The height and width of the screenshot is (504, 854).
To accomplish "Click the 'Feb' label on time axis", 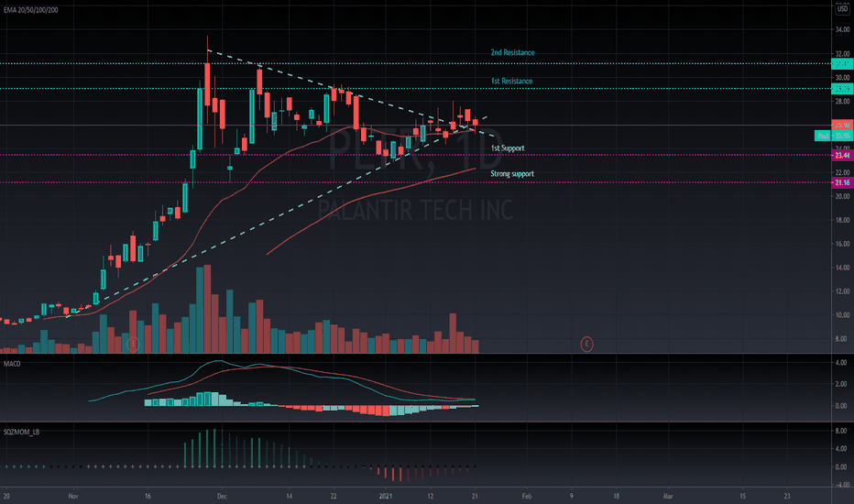I will pos(527,497).
